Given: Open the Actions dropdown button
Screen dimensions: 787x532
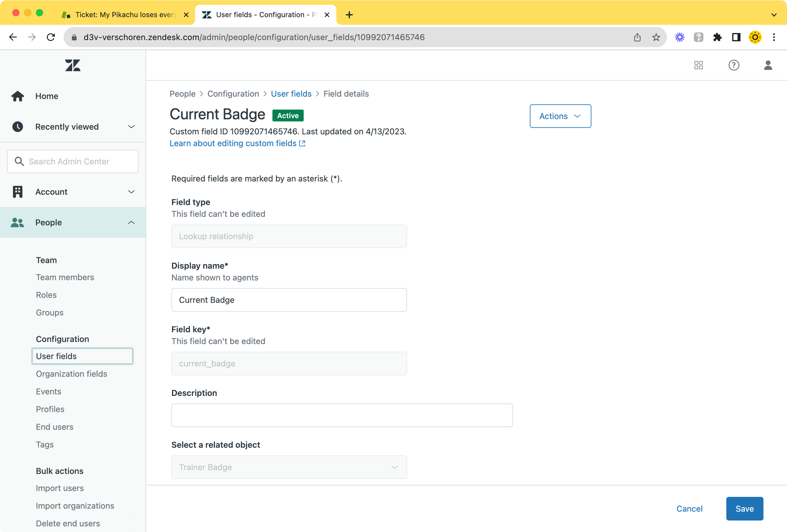Looking at the screenshot, I should click(560, 116).
